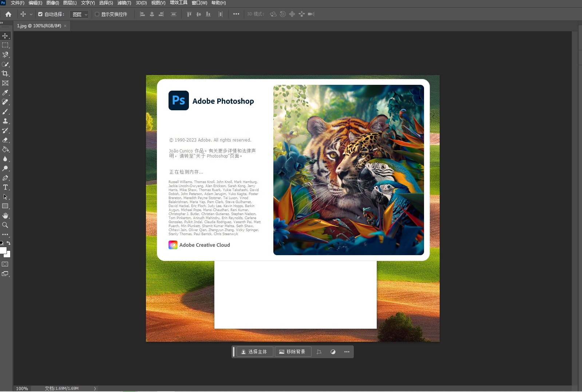This screenshot has height=392, width=582.
Task: Open the 编辑(E) menu
Action: [35, 3]
